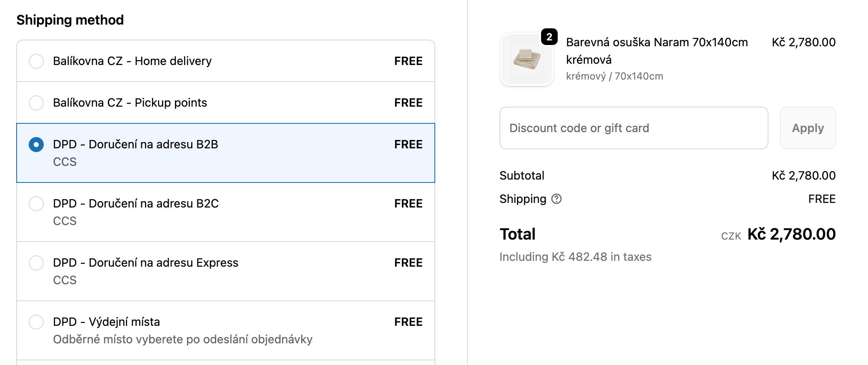Click the quantity badge on product image

549,37
